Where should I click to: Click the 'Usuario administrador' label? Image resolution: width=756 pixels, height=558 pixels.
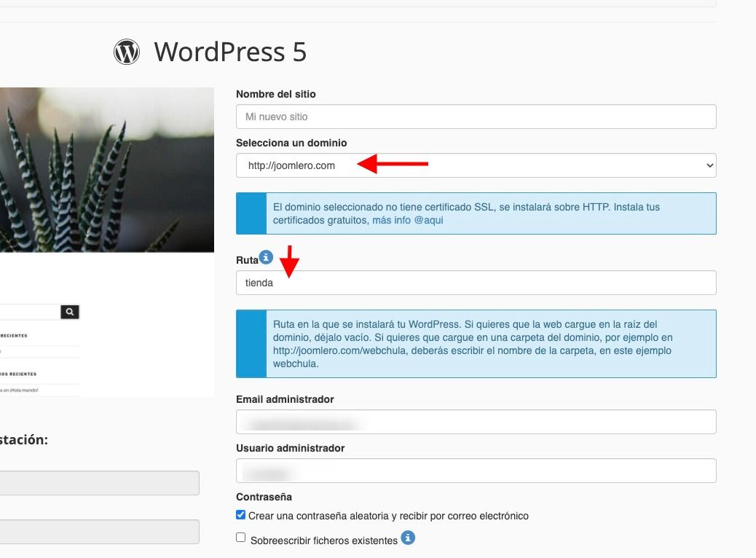click(x=291, y=448)
